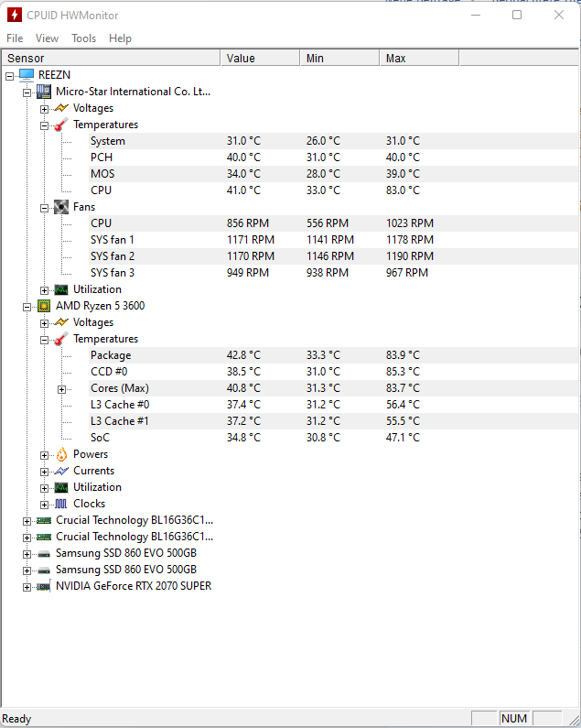Expand the motherboard Voltages node

coord(44,109)
